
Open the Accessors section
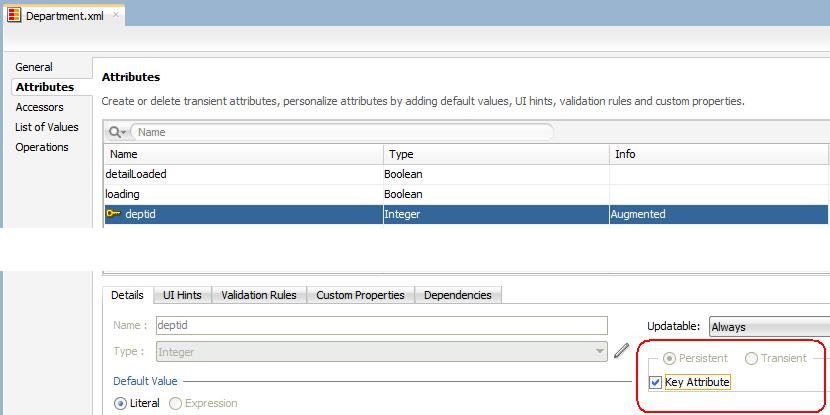click(39, 107)
